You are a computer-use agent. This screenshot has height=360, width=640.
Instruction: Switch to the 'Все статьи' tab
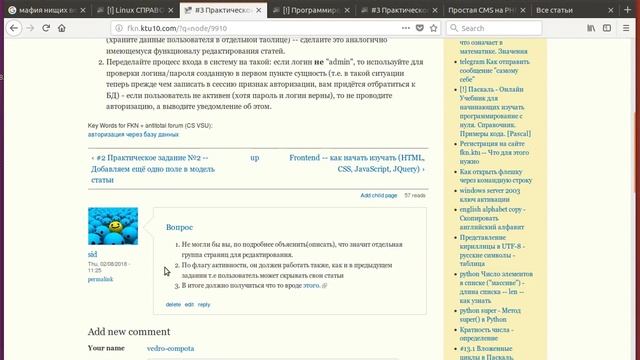[575, 10]
